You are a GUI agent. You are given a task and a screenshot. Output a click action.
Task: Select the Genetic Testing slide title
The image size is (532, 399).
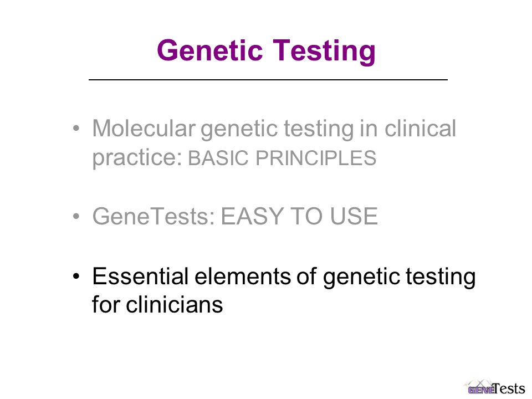pos(267,50)
